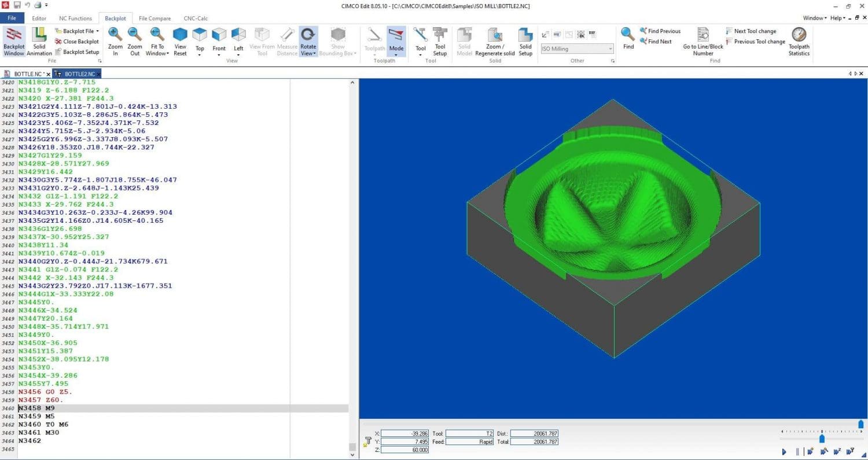Switch to the Editor ribbon tab
Viewport: 868px width, 460px height.
(x=39, y=18)
